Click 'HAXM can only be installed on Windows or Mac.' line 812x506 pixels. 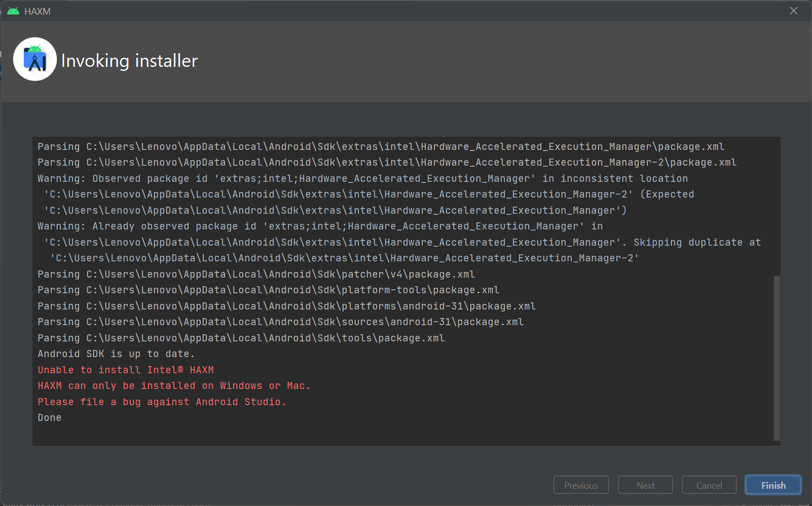(x=174, y=386)
